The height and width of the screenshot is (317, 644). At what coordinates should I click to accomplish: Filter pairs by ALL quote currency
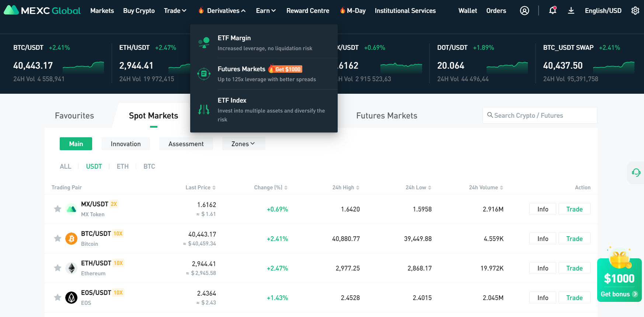[x=66, y=166]
